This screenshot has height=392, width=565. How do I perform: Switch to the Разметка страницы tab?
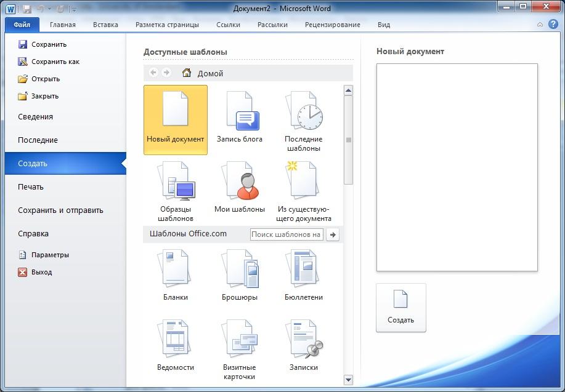[x=167, y=25]
